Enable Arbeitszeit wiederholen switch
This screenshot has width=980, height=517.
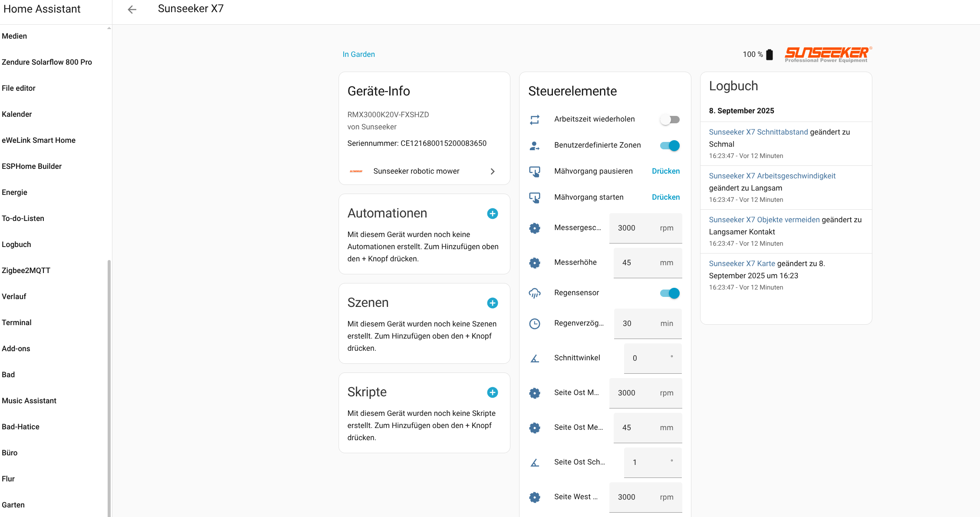[x=669, y=119]
